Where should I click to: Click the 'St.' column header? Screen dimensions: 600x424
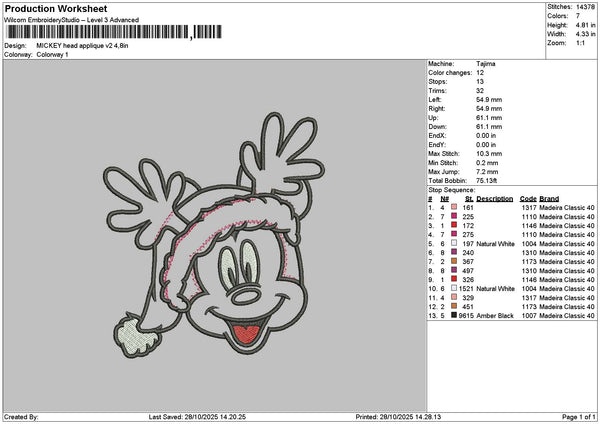tap(469, 199)
